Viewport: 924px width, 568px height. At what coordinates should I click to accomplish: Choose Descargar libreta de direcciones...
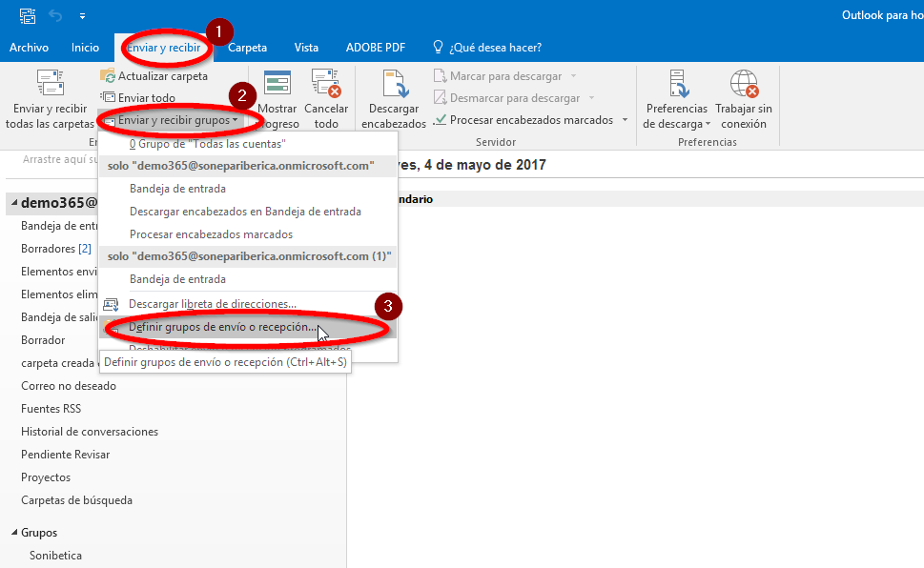tap(248, 304)
